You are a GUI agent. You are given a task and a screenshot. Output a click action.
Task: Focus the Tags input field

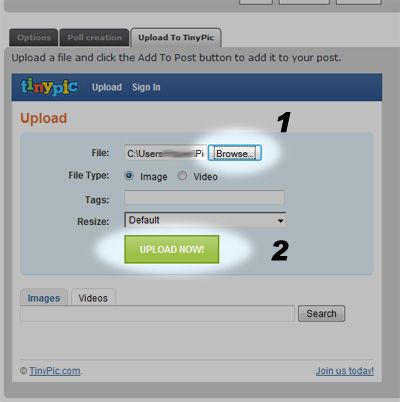(x=204, y=198)
